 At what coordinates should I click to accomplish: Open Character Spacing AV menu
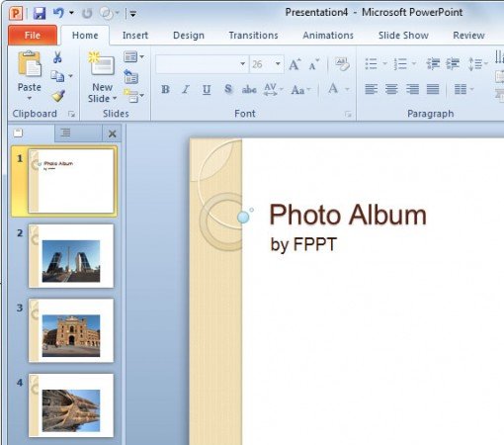[x=273, y=89]
